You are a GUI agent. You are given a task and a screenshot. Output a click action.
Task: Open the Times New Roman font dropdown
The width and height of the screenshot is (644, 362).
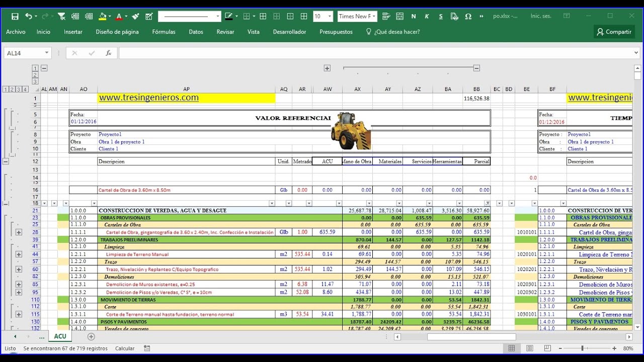(x=375, y=17)
